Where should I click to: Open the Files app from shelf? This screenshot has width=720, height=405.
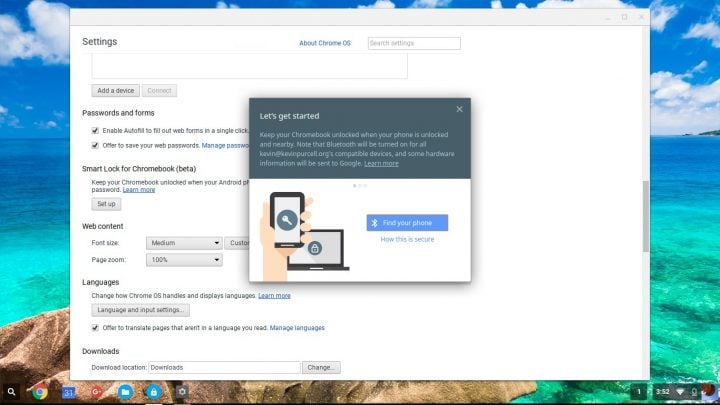pyautogui.click(x=125, y=392)
